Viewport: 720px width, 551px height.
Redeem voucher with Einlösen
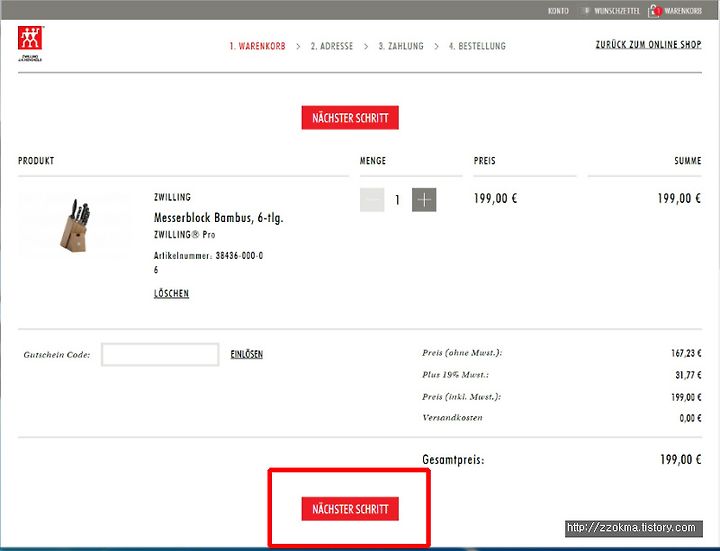coord(247,354)
